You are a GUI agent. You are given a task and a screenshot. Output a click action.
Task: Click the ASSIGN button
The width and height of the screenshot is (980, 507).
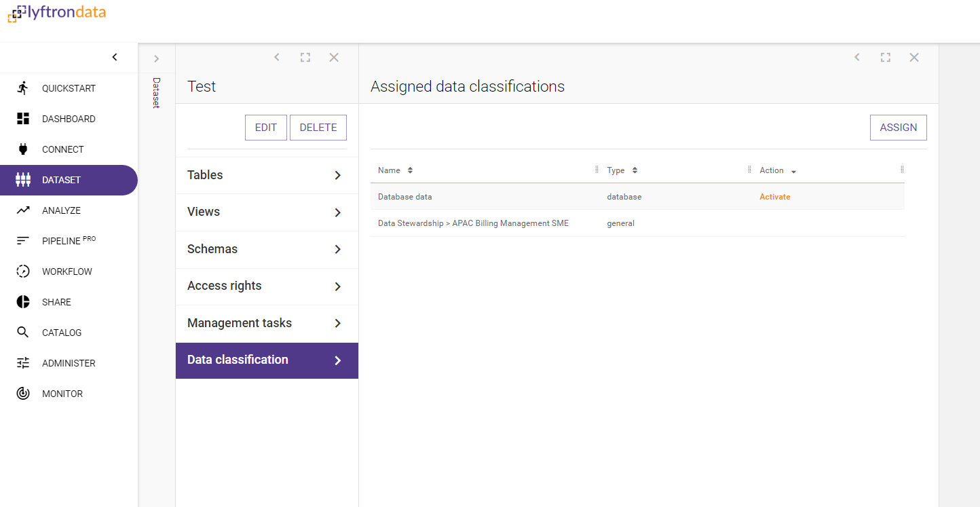[x=899, y=128]
